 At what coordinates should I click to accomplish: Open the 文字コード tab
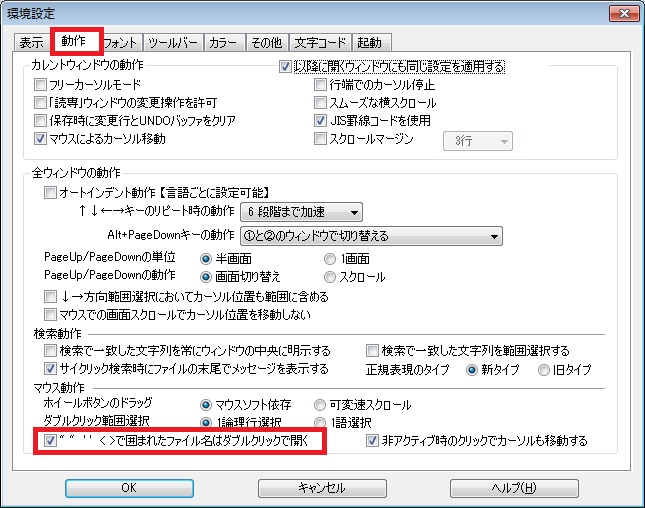319,43
